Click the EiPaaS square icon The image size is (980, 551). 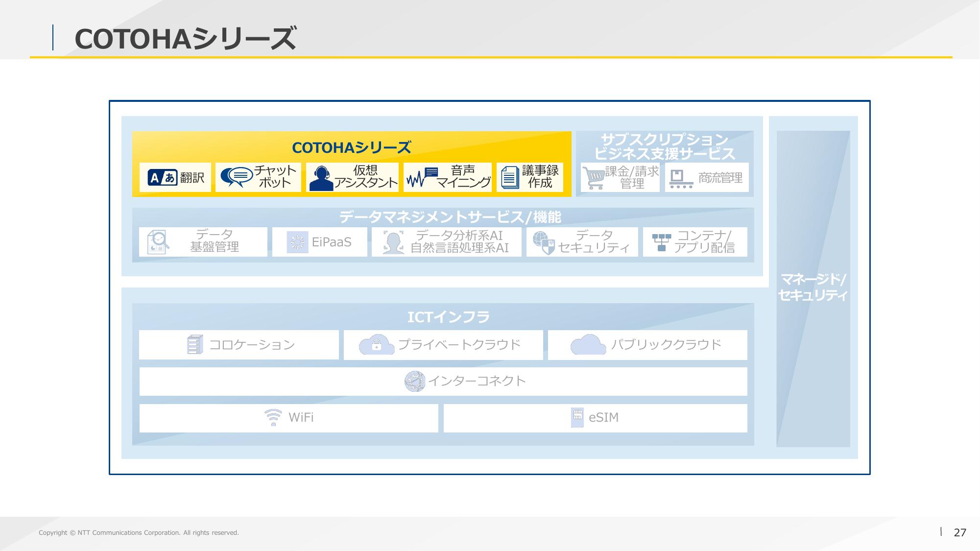pyautogui.click(x=297, y=242)
